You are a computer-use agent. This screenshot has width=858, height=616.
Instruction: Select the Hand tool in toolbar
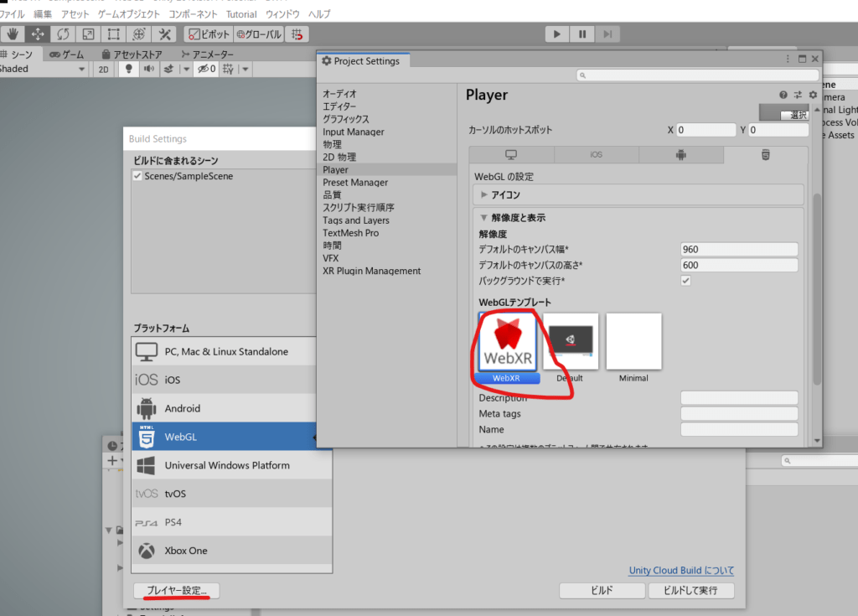12,34
